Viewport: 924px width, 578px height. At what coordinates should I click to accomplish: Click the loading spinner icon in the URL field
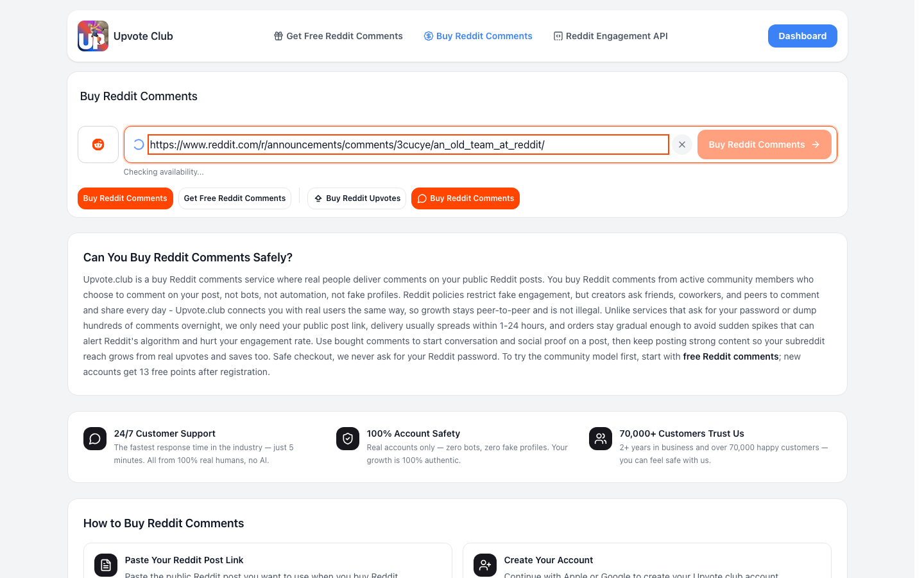tap(138, 144)
